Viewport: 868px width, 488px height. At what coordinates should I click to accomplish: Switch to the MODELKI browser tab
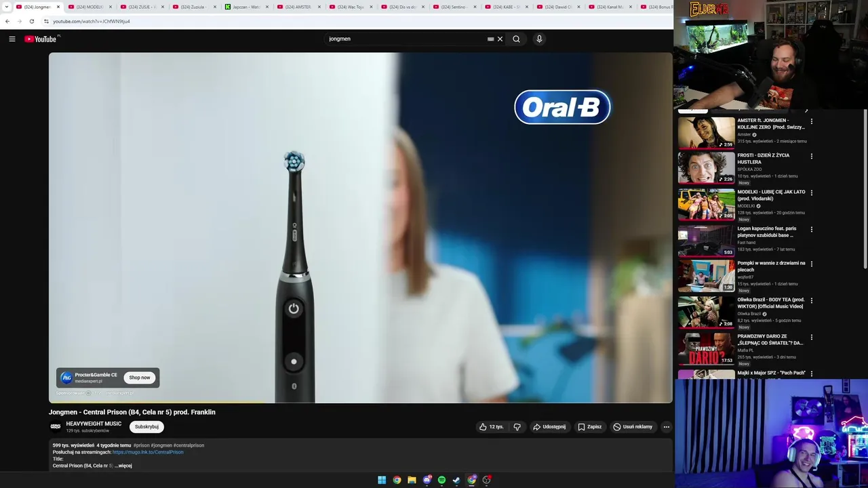coord(90,7)
